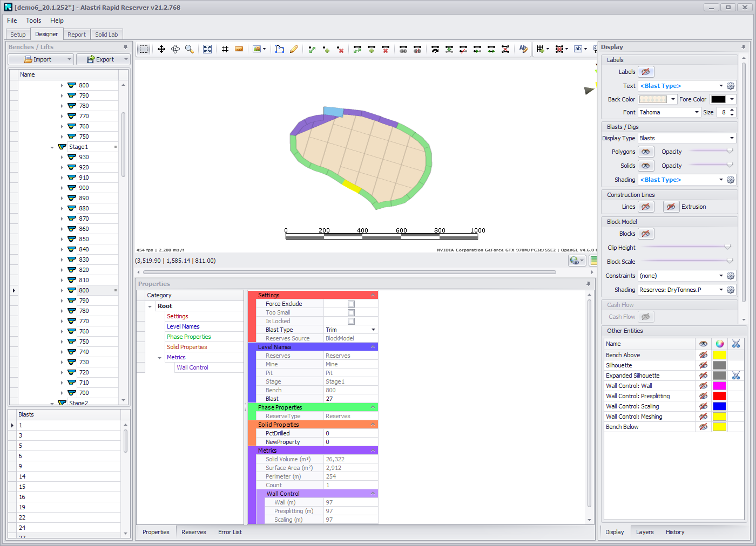Toggle Extrusion visibility eye
The width and height of the screenshot is (756, 546).
pos(671,207)
